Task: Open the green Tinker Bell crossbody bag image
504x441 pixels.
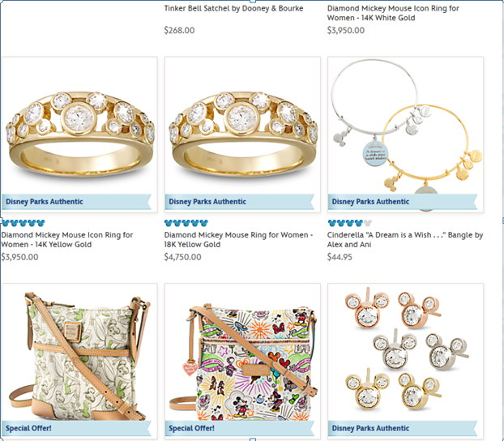Action: click(x=79, y=361)
